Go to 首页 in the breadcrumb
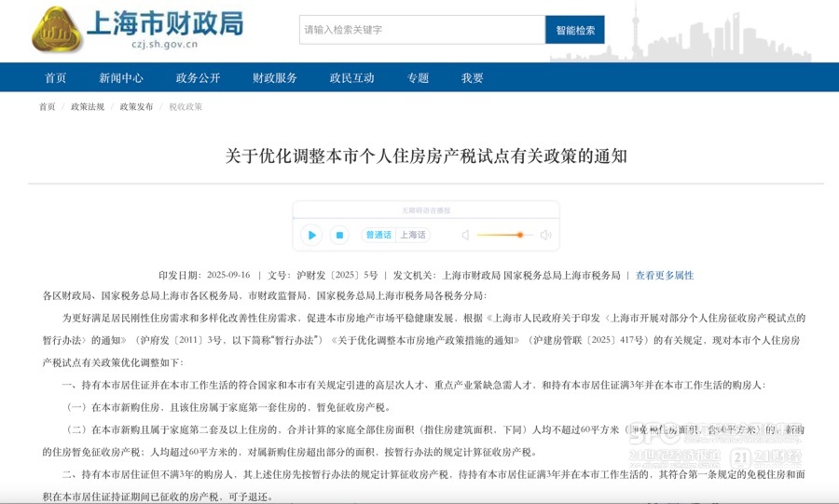The height and width of the screenshot is (504, 839). (48, 107)
